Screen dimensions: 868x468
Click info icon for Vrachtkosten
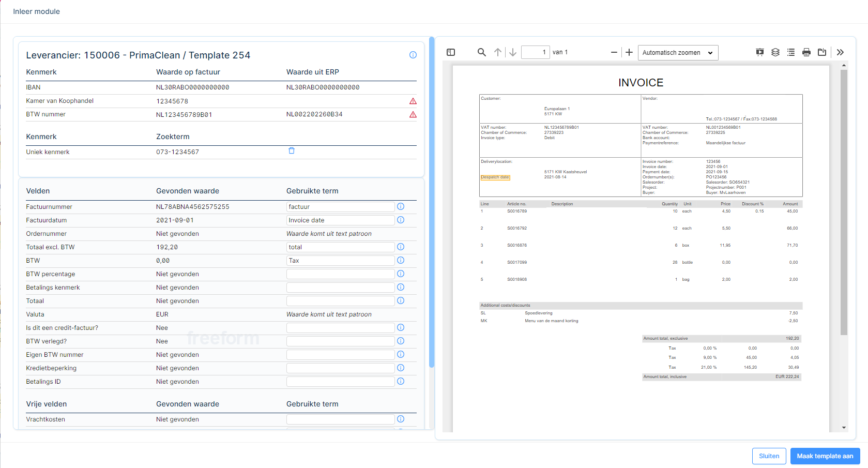pos(401,419)
